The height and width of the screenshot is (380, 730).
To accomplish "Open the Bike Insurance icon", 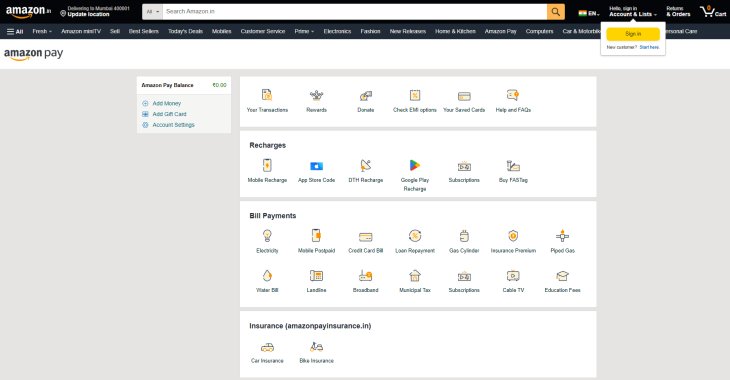I will pyautogui.click(x=317, y=346).
